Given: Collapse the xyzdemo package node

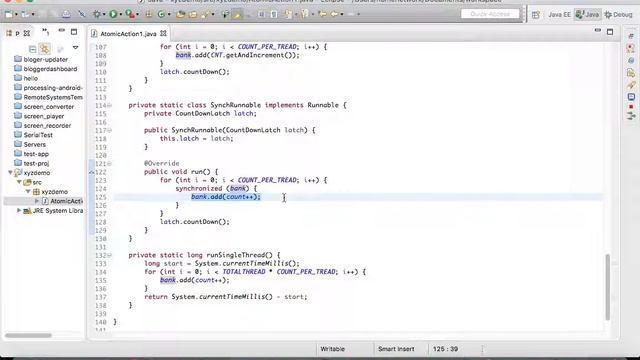Looking at the screenshot, I should tap(28, 192).
